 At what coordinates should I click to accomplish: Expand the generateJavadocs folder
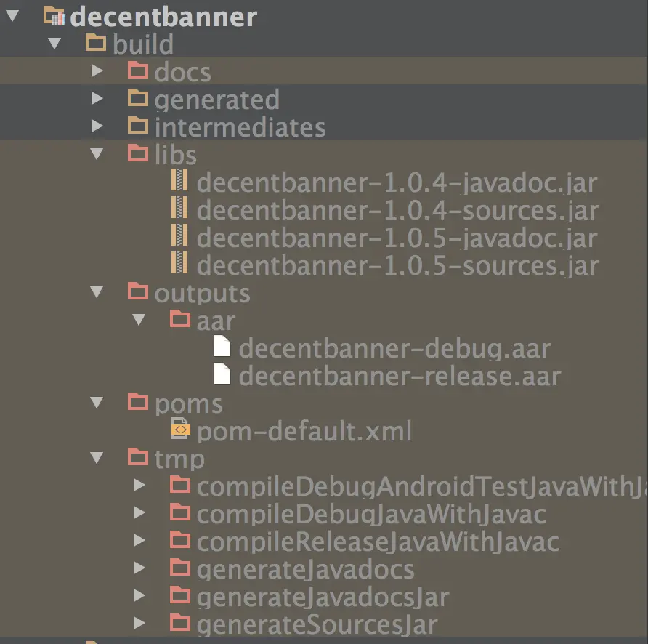tap(139, 569)
